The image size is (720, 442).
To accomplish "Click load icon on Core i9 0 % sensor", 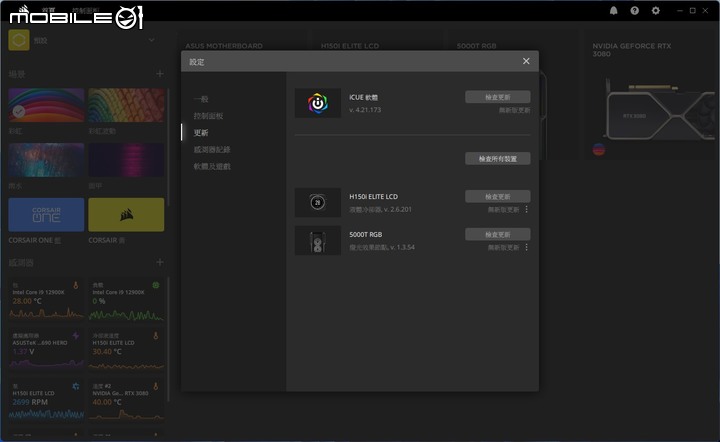I will pyautogui.click(x=156, y=285).
